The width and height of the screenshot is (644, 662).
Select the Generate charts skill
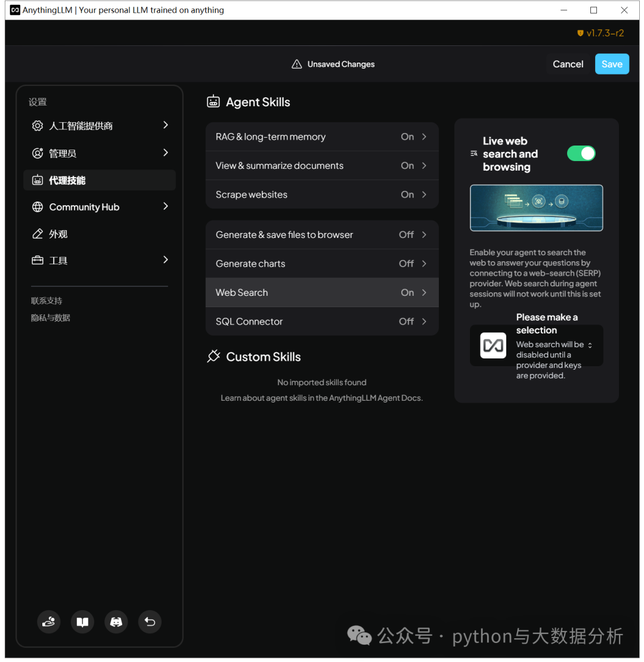click(322, 264)
